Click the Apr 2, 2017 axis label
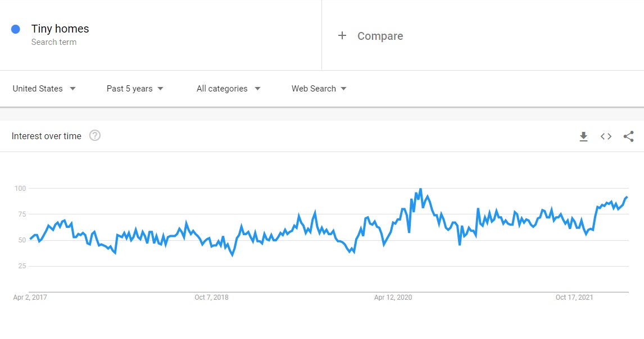This screenshot has width=644, height=339. click(30, 297)
